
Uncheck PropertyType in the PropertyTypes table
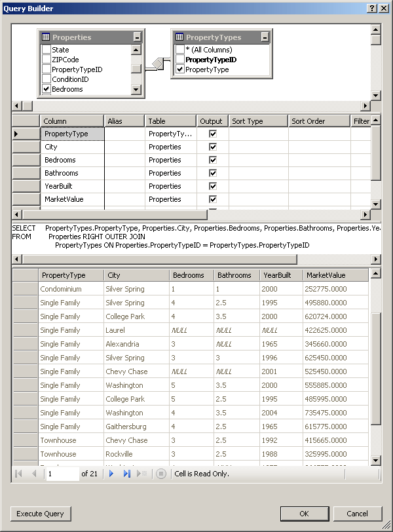(x=180, y=69)
